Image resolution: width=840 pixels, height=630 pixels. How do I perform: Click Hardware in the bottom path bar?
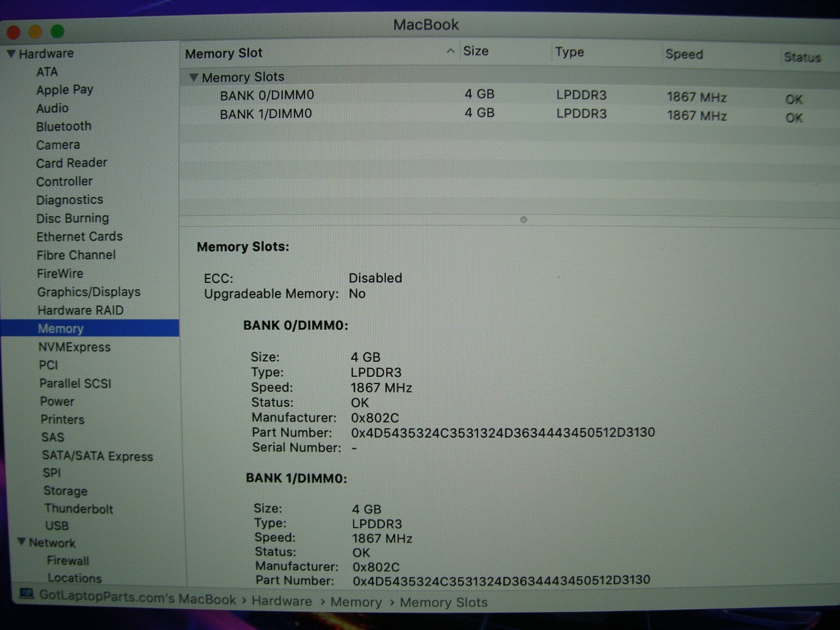(281, 601)
